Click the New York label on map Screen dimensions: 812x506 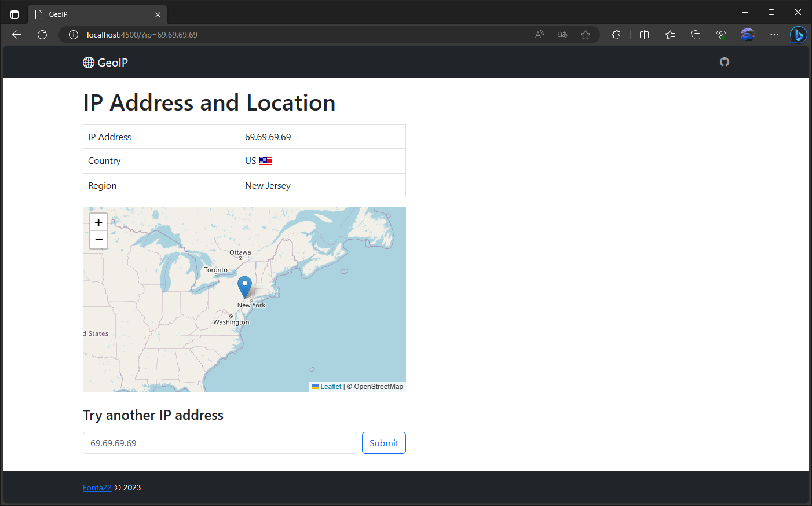point(251,305)
